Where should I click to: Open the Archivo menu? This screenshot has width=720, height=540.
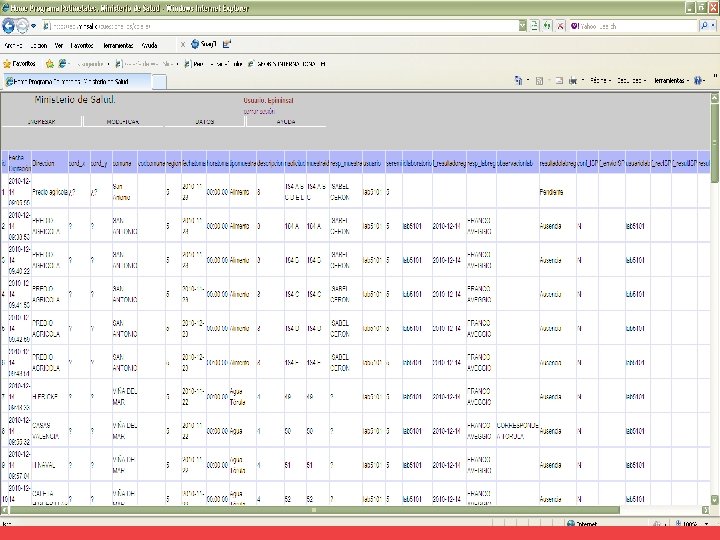point(13,45)
